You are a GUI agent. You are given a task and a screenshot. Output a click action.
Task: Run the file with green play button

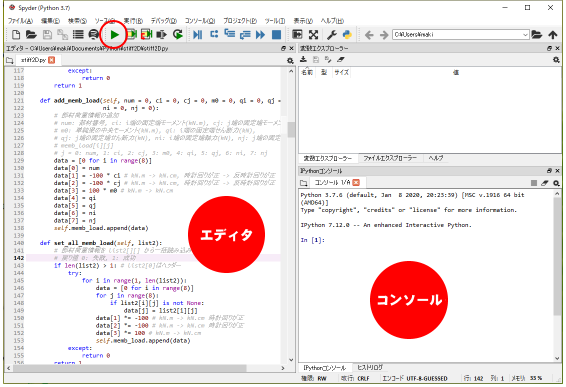(115, 35)
